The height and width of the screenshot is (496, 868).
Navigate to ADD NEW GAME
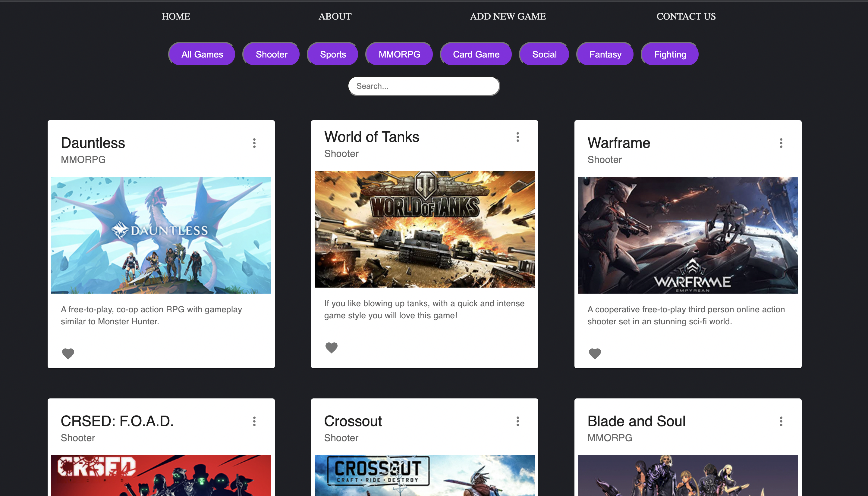[x=508, y=16]
